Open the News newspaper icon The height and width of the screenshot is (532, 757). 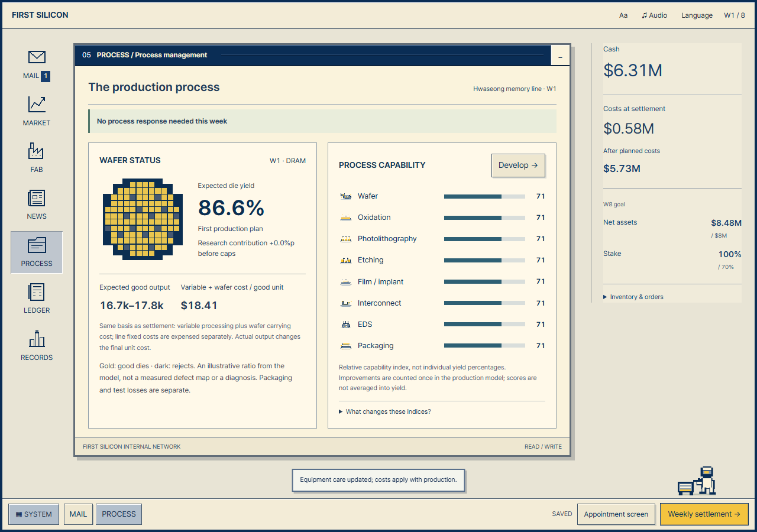(x=37, y=198)
